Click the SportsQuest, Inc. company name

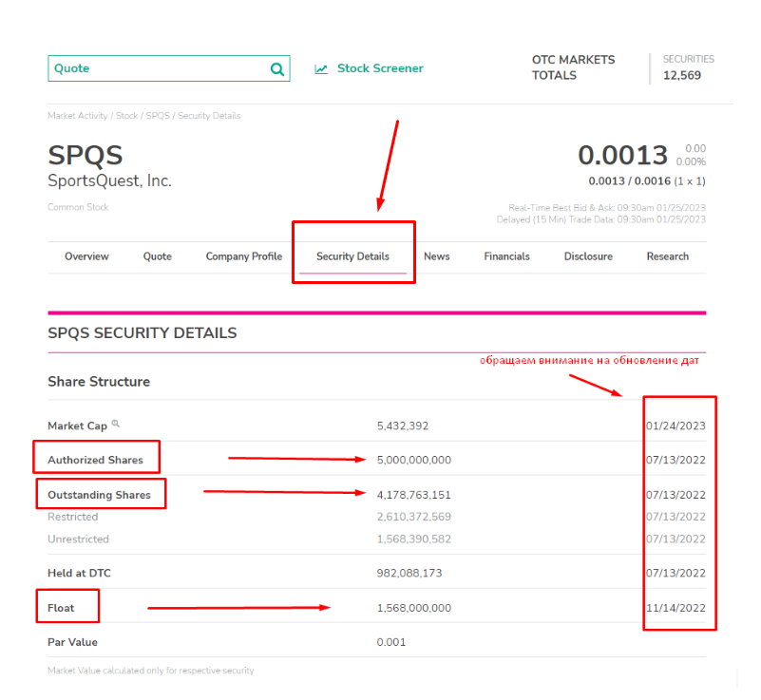click(109, 181)
